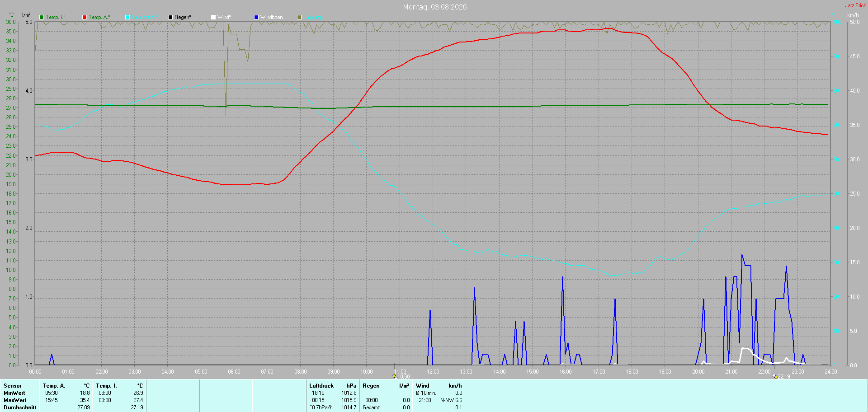Click the Jarz Erich link
The width and height of the screenshot is (868, 412).
[856, 5]
